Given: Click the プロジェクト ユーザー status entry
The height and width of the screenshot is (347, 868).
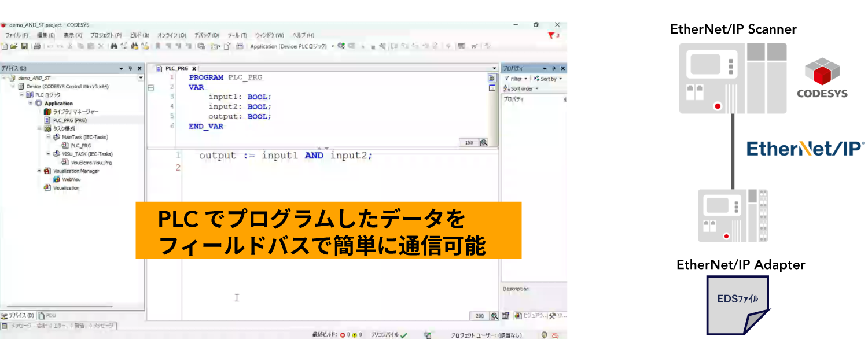Looking at the screenshot, I should coord(486,335).
